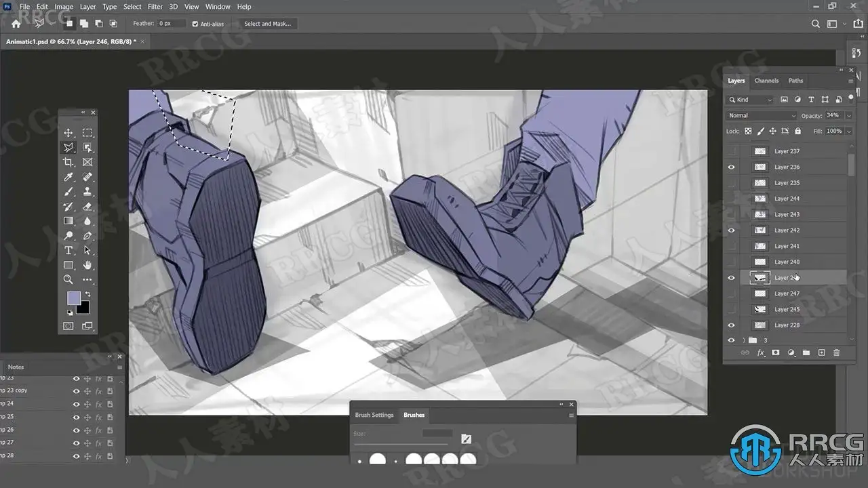
Task: Delete layer using trash icon
Action: click(x=836, y=352)
